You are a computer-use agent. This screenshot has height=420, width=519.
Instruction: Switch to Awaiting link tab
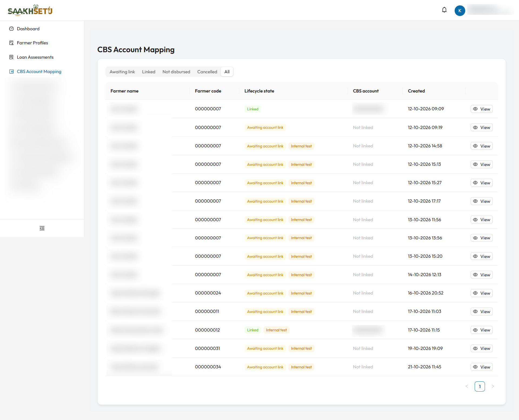point(122,72)
